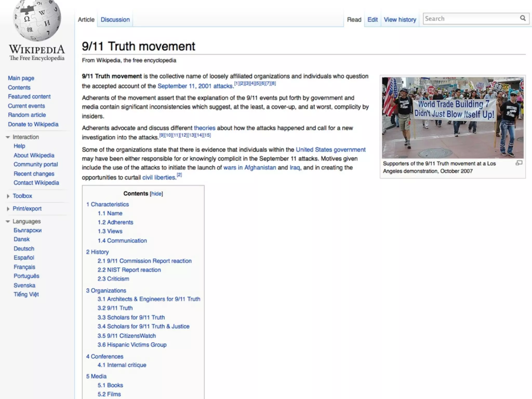Open the demonstration photo thumbnail

point(453,117)
